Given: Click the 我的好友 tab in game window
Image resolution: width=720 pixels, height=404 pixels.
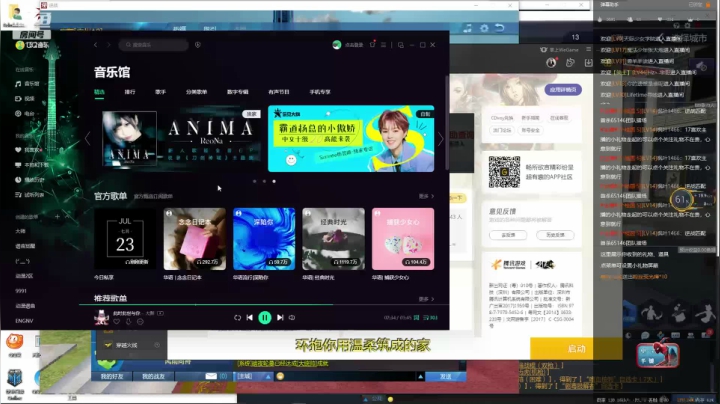Looking at the screenshot, I should click(x=112, y=376).
